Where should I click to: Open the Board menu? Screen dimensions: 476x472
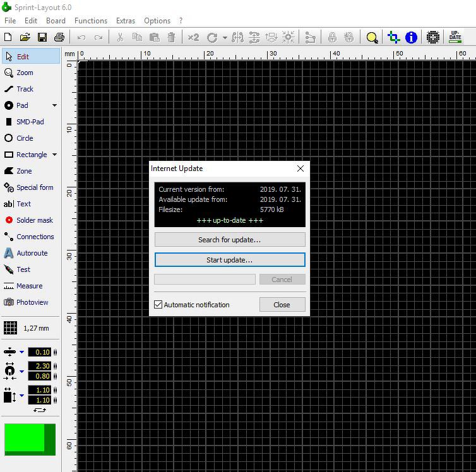click(56, 21)
